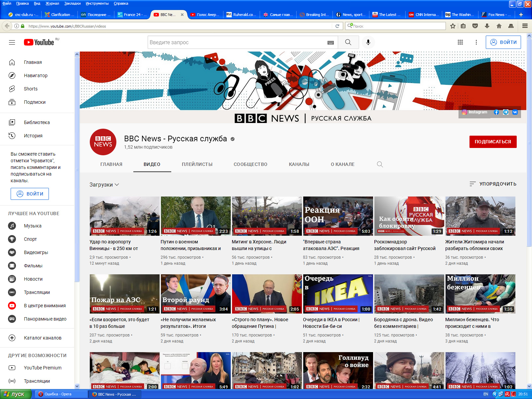The image size is (532, 399).
Task: Open the YouTube apps grid icon
Action: click(x=460, y=42)
